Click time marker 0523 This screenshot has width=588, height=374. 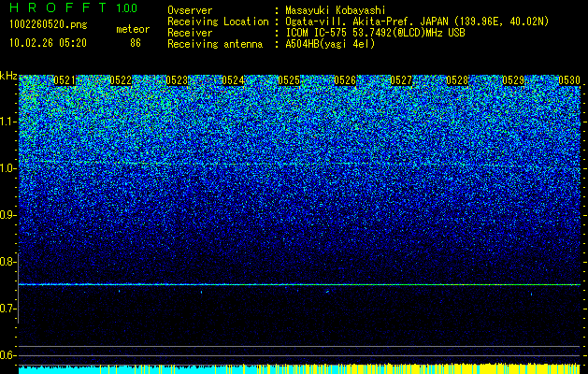pos(177,80)
